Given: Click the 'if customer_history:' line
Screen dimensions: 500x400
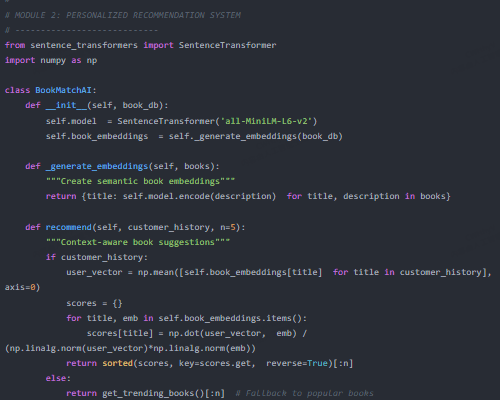Looking at the screenshot, I should [x=97, y=257].
